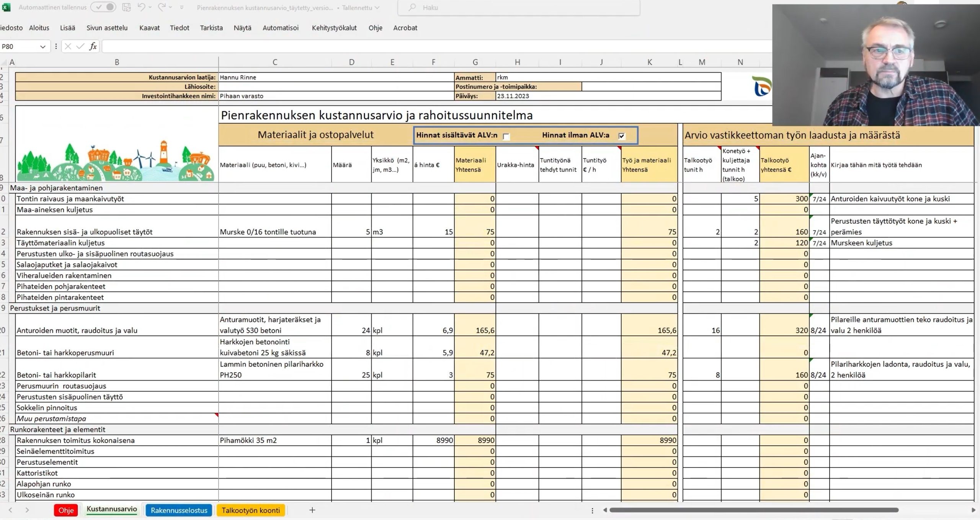Image resolution: width=980 pixels, height=520 pixels.
Task: Switch to the Rakennusselostus sheet tab
Action: click(x=179, y=510)
